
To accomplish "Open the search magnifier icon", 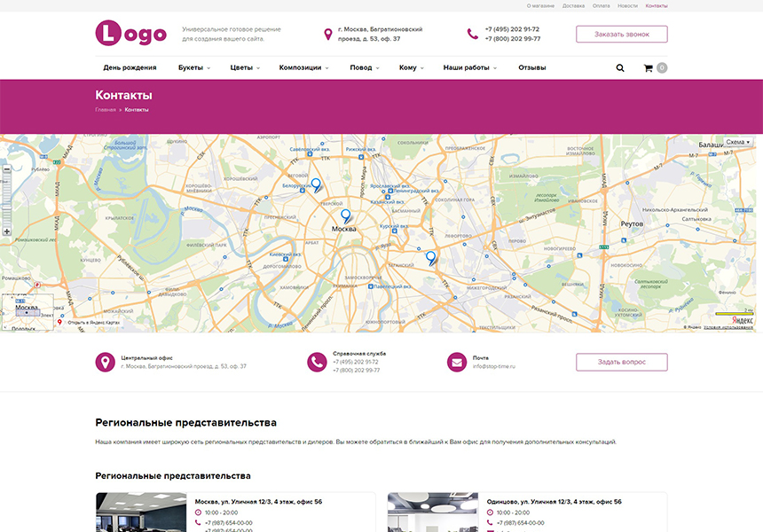I will point(620,68).
